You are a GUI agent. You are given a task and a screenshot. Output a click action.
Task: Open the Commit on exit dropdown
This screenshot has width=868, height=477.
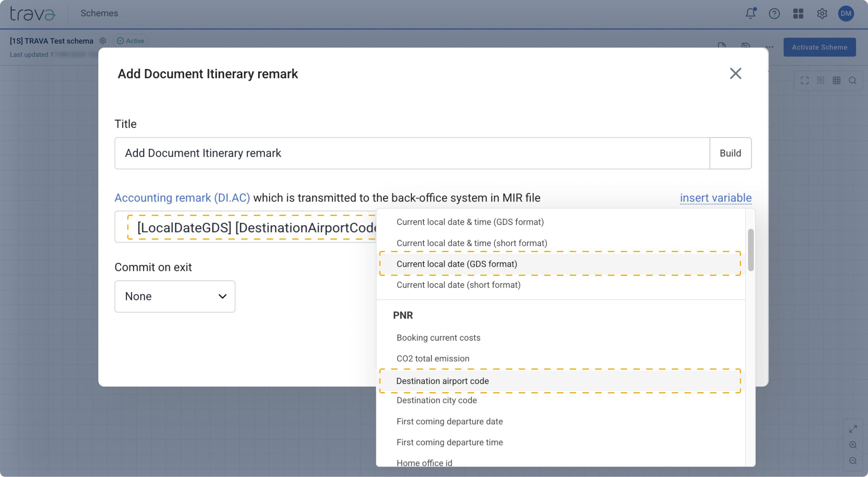click(x=174, y=297)
